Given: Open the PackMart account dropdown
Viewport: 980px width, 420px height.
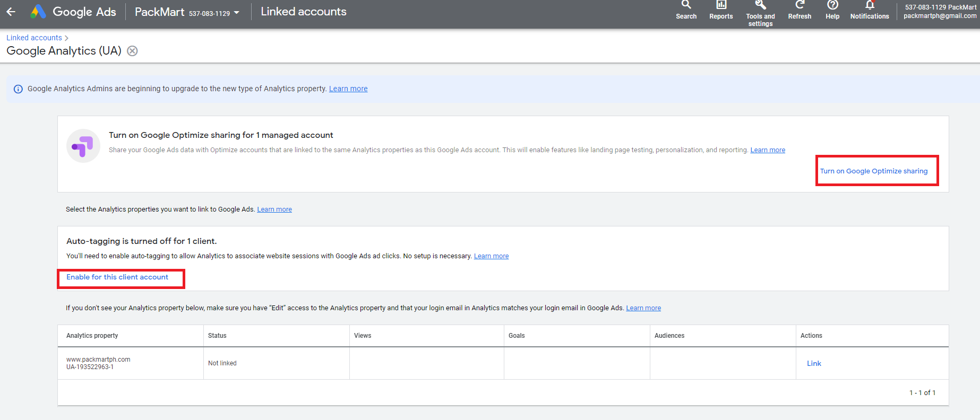Looking at the screenshot, I should click(x=187, y=12).
